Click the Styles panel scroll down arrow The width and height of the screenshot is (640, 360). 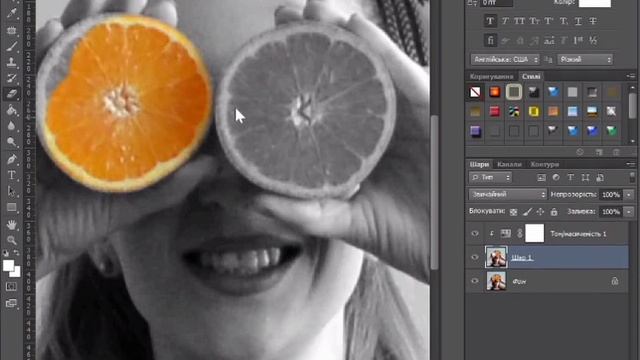coord(632,141)
